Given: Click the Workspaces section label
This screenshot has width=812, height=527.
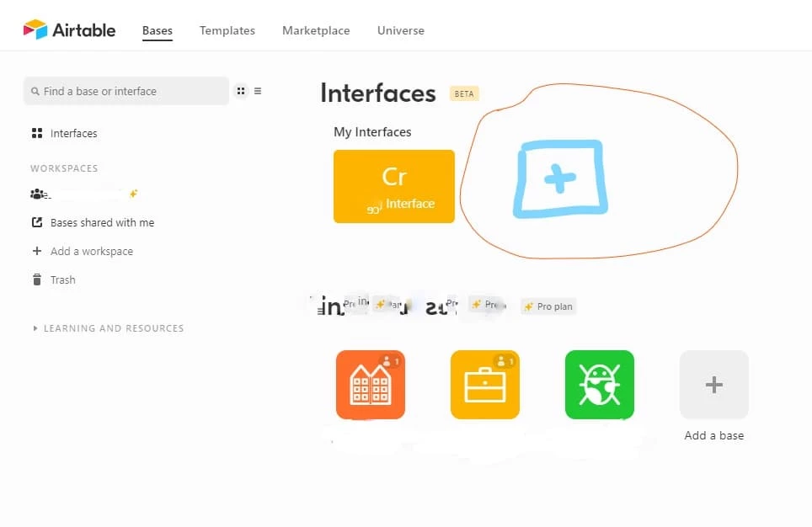Looking at the screenshot, I should coord(64,168).
